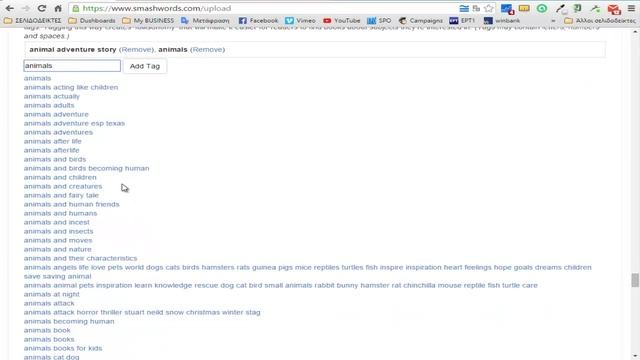Viewport: 640px width, 360px height.
Task: Choose the 'animals adults' suggestion
Action: coord(49,105)
